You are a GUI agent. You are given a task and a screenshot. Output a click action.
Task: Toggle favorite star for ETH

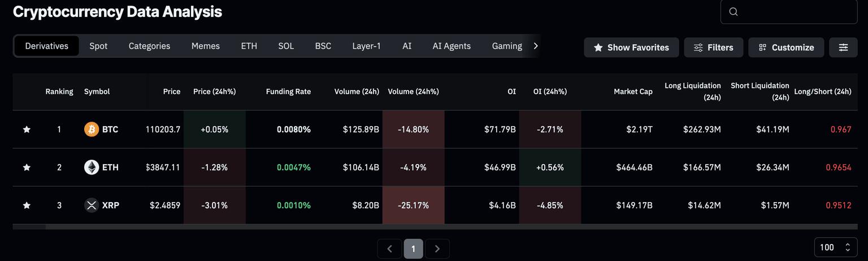(27, 168)
